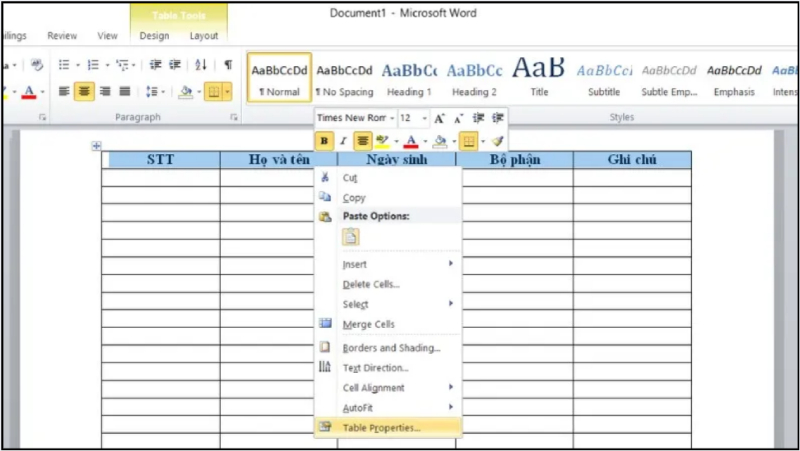Image resolution: width=800 pixels, height=451 pixels.
Task: Click the table move handle above the table
Action: (97, 146)
